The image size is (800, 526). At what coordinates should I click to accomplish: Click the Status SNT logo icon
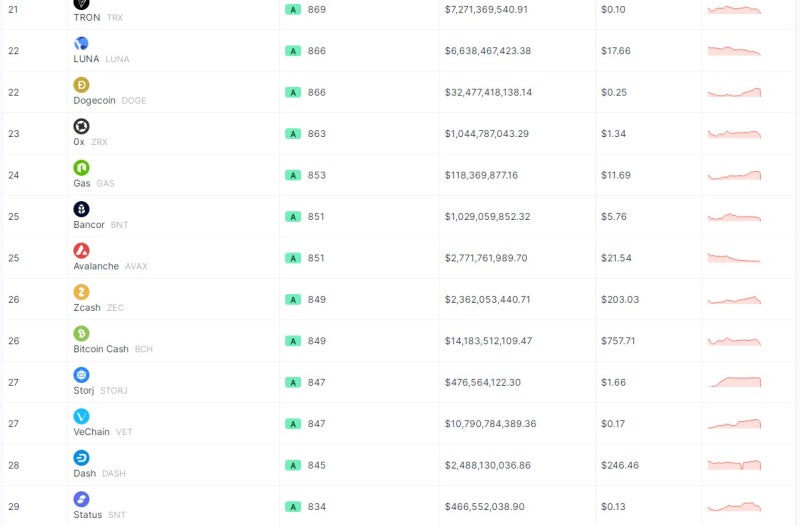pos(81,499)
